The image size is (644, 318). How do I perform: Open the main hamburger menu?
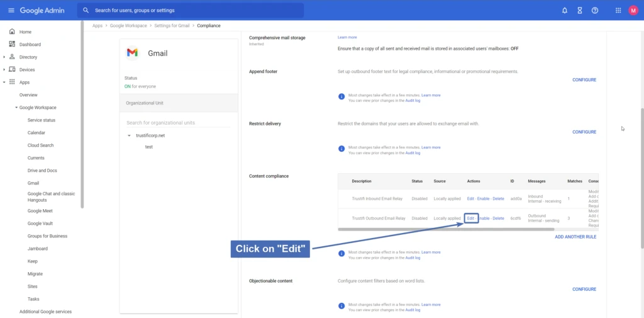[11, 11]
